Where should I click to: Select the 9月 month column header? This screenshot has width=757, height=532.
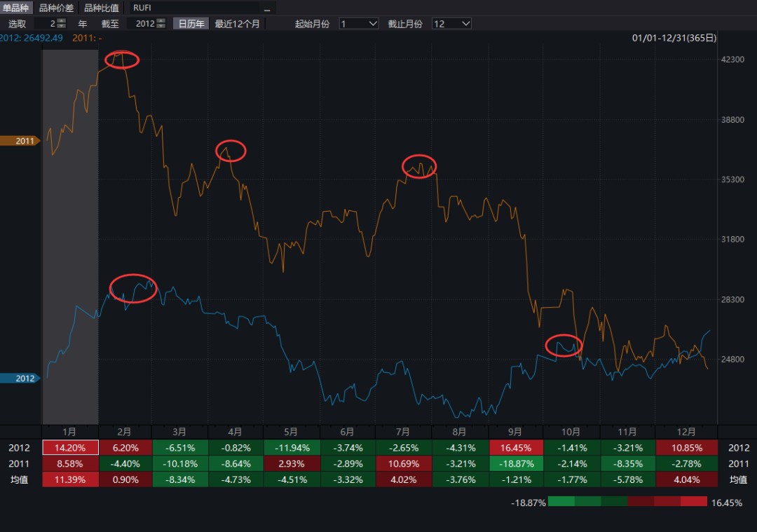point(516,432)
